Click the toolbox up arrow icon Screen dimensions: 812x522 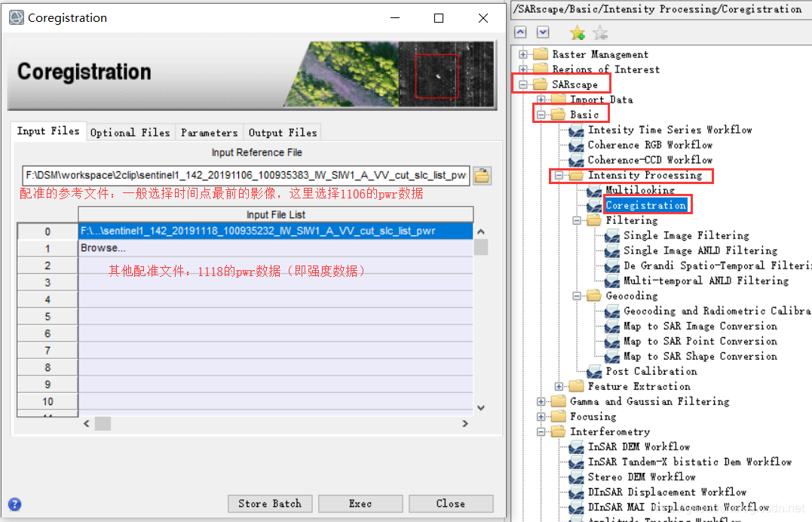click(x=520, y=32)
